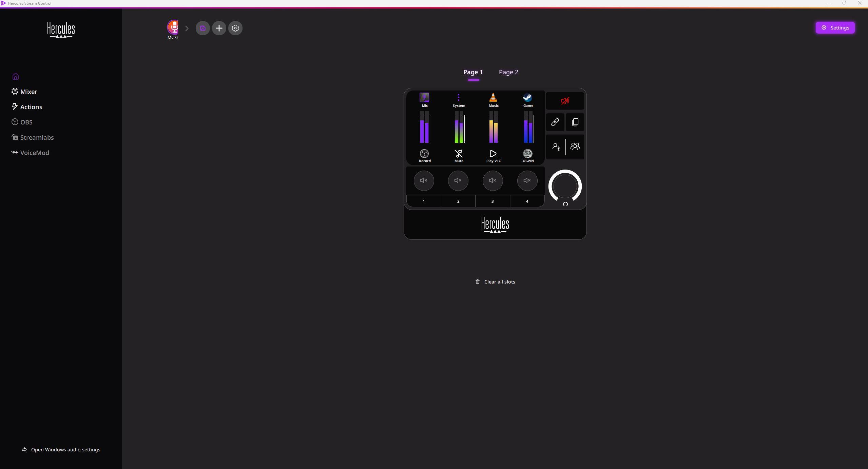Image resolution: width=868 pixels, height=469 pixels.
Task: Expand profile list with chevron arrow
Action: 187,28
